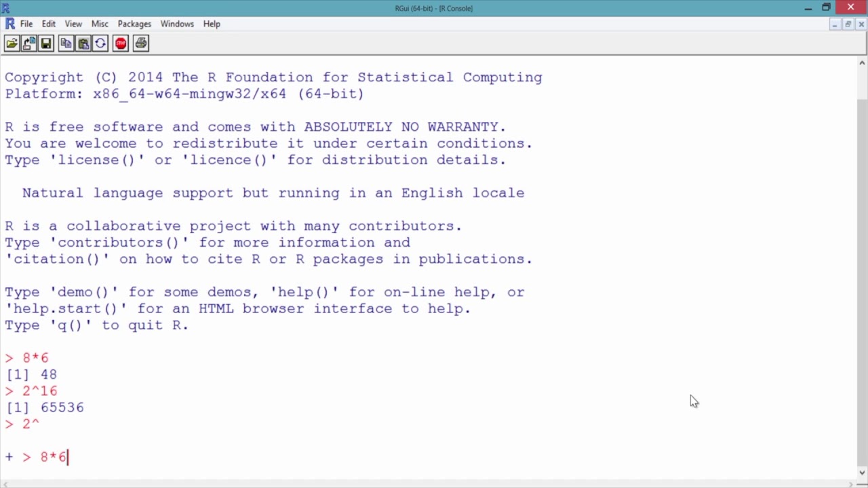This screenshot has width=868, height=488.
Task: Click the 'Platform: x86_64-w64-mingw32/x64' line
Action: [x=184, y=94]
